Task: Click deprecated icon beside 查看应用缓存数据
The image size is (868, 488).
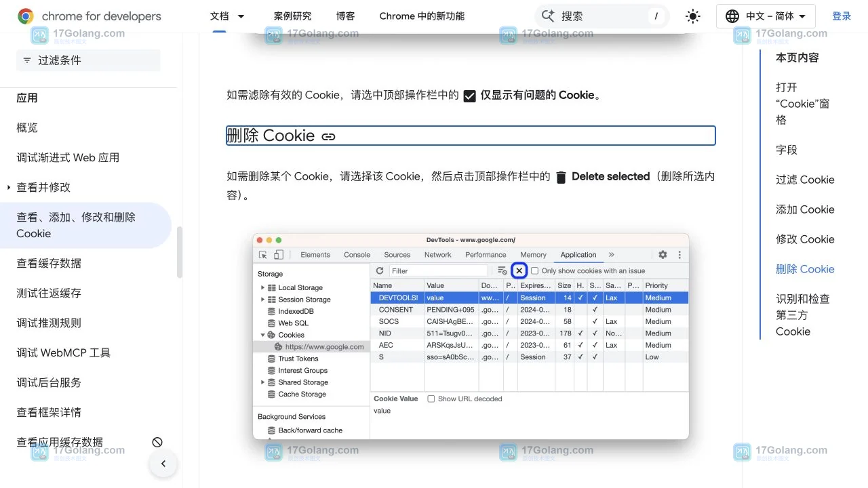Action: click(157, 442)
